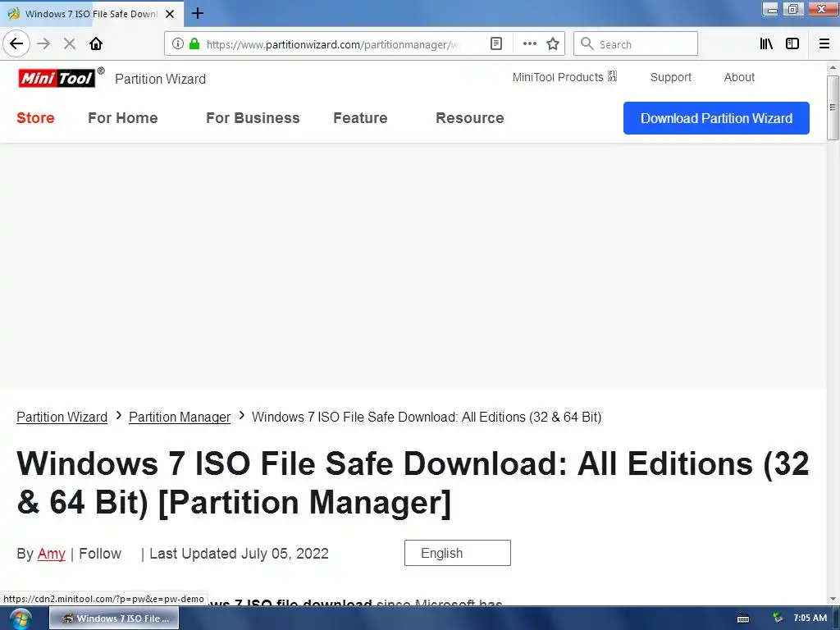Show the sidebars icon
The image size is (840, 630).
click(792, 43)
